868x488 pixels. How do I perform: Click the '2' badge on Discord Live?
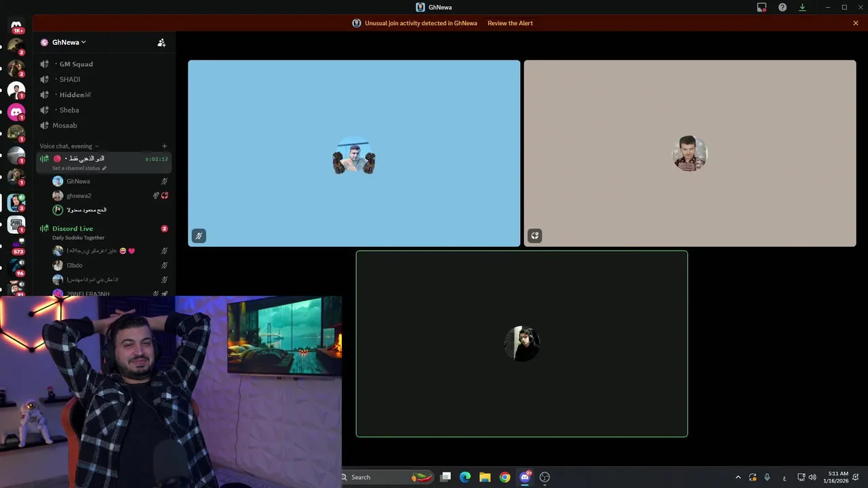pyautogui.click(x=164, y=228)
